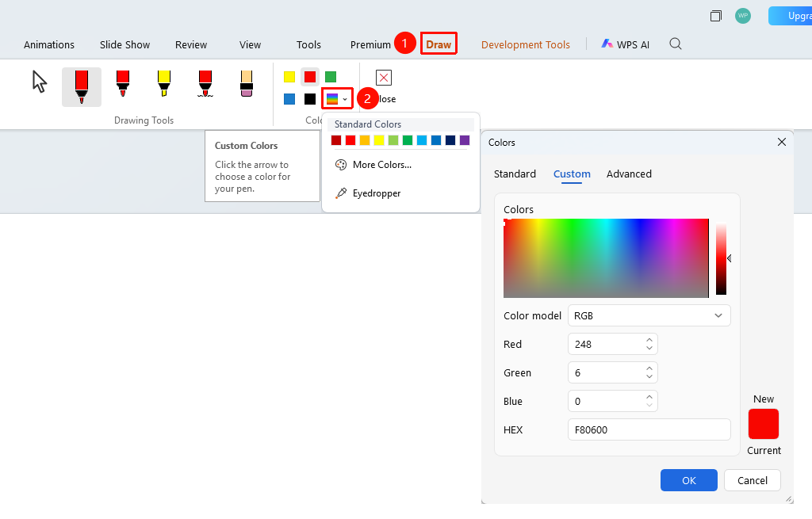Activate the eraser drawing tool
This screenshot has width=812, height=519.
tap(247, 83)
